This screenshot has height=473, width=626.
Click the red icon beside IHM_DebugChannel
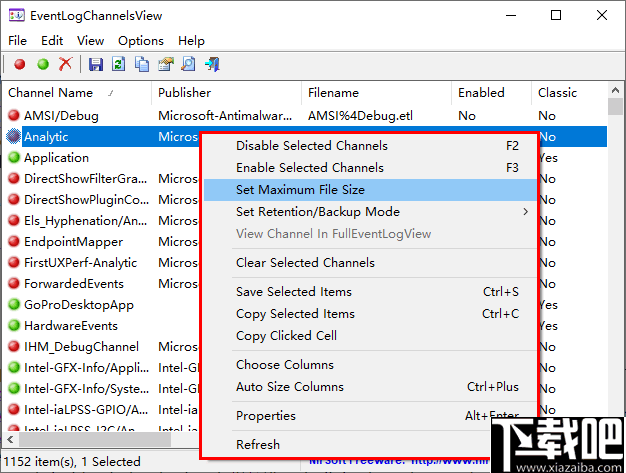[14, 346]
